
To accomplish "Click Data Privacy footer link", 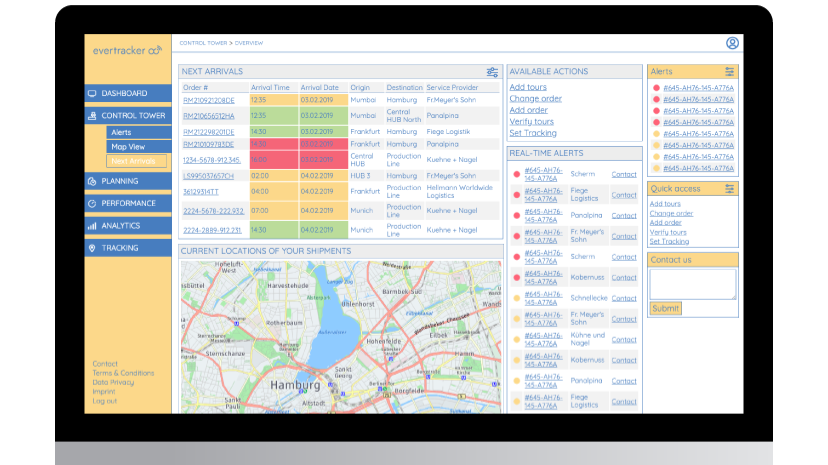I will coord(113,383).
